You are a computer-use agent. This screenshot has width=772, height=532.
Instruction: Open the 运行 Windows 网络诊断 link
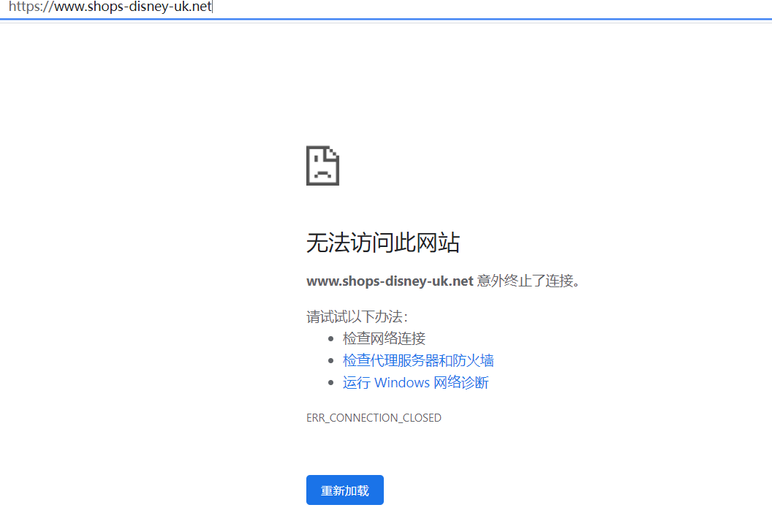tap(415, 382)
